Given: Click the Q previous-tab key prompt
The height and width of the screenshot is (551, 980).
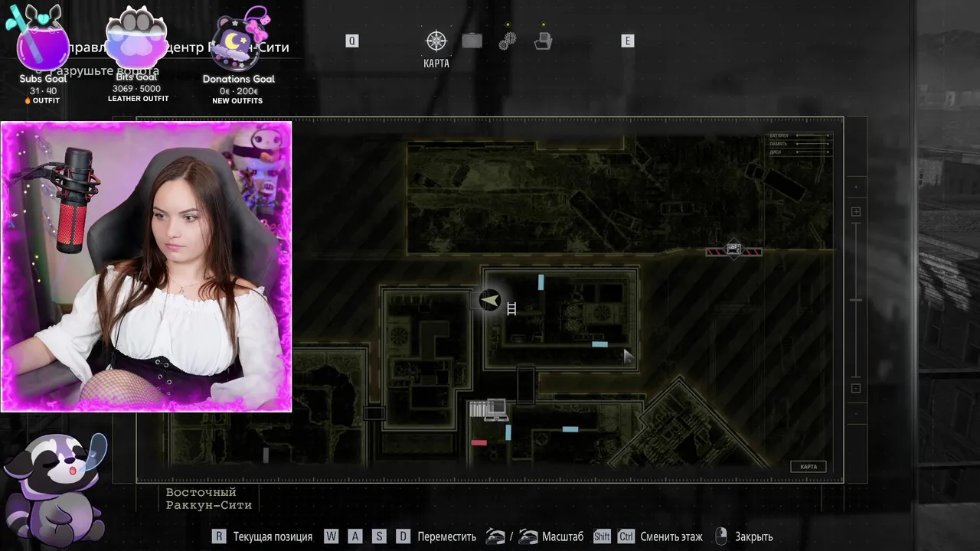Looking at the screenshot, I should pyautogui.click(x=352, y=41).
